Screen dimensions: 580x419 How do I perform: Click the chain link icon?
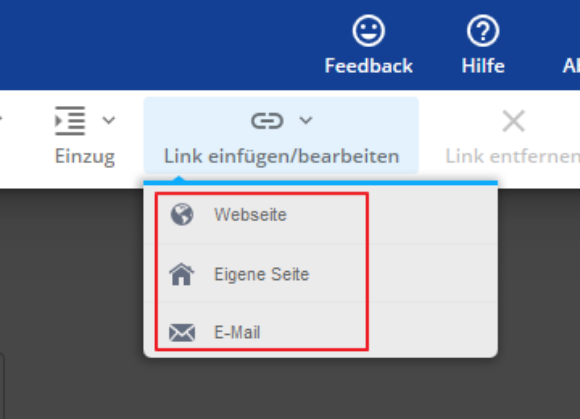(x=267, y=121)
